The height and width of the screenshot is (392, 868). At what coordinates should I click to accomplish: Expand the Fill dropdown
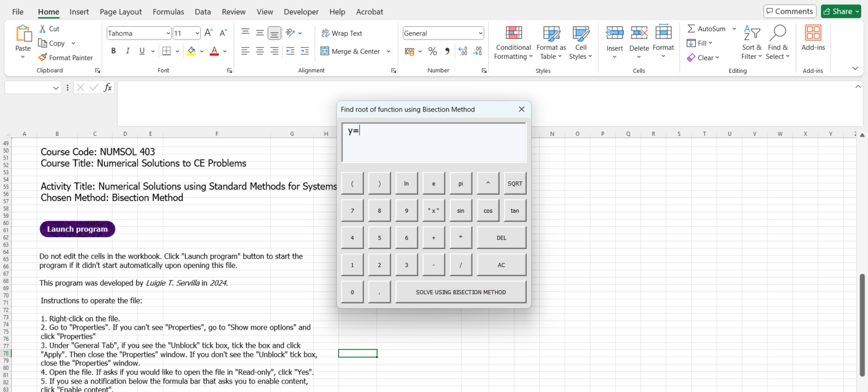point(710,43)
